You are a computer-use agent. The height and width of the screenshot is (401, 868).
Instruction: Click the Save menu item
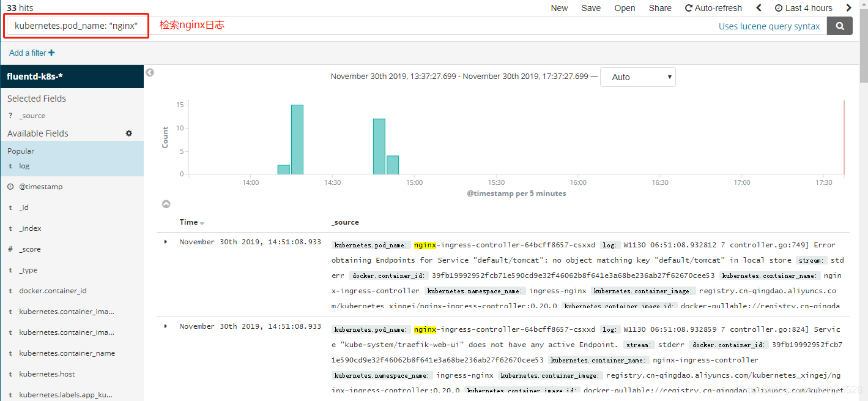[x=591, y=8]
